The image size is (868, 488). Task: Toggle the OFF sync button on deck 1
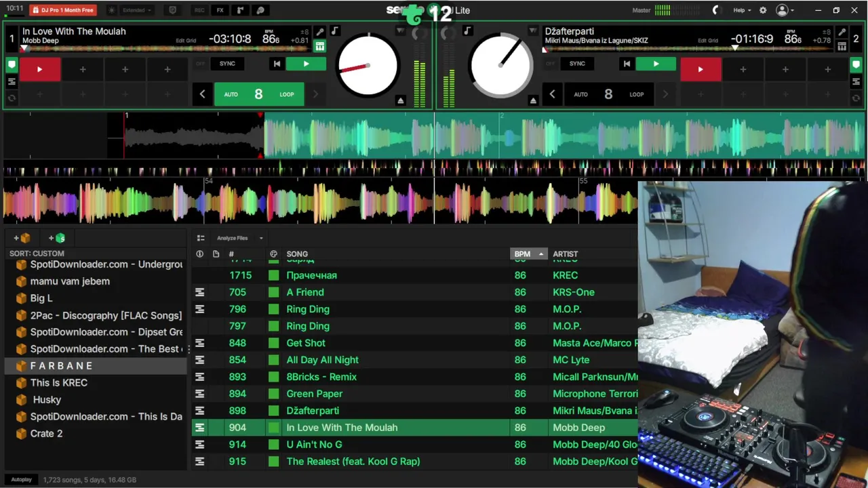200,64
